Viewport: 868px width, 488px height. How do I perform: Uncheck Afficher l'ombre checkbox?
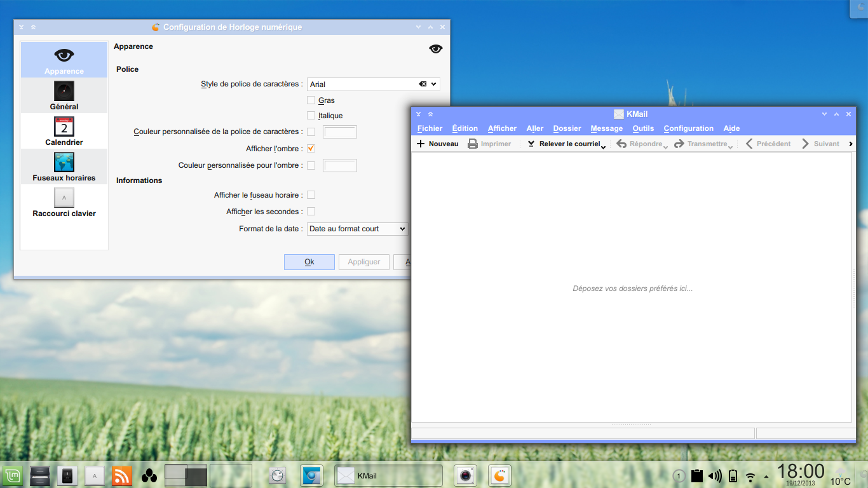pyautogui.click(x=311, y=149)
